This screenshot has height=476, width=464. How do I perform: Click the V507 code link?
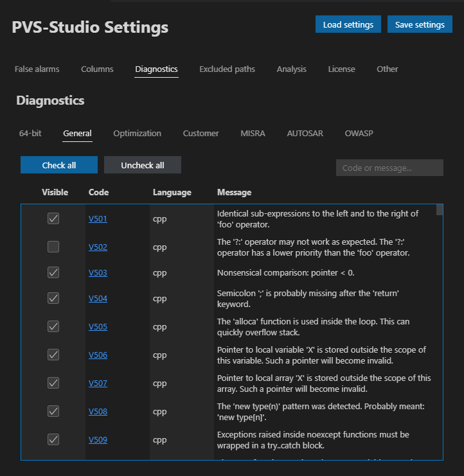(98, 383)
